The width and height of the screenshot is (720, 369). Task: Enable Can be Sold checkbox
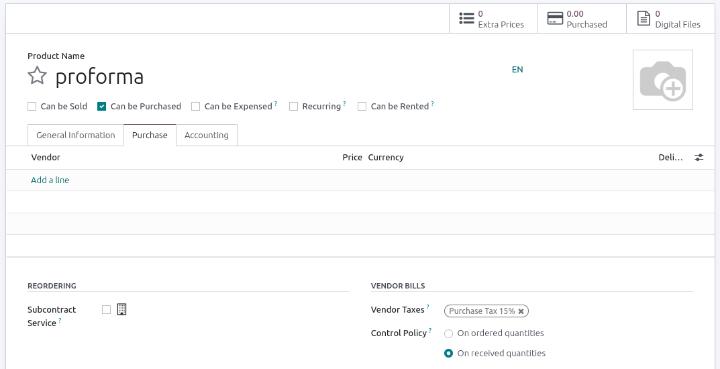click(32, 106)
